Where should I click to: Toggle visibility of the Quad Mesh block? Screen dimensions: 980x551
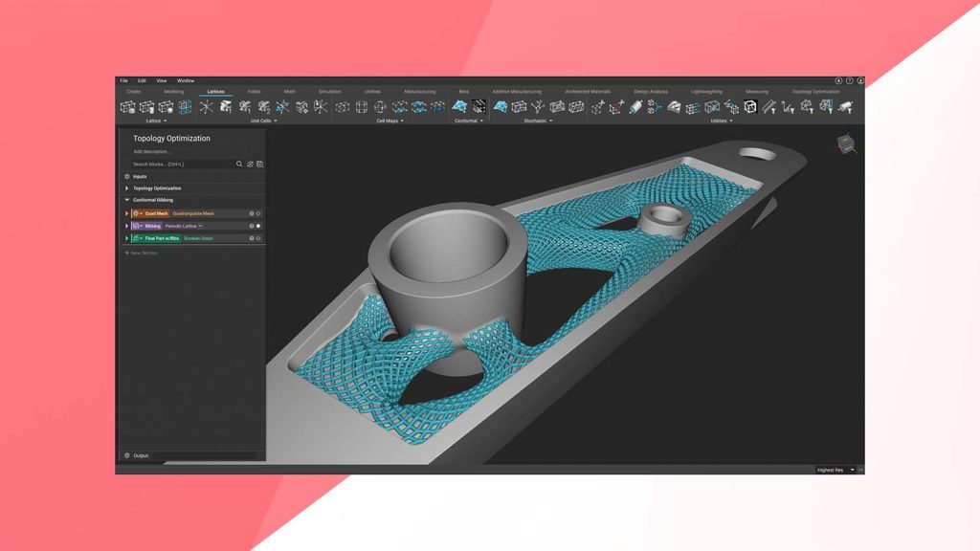[257, 212]
